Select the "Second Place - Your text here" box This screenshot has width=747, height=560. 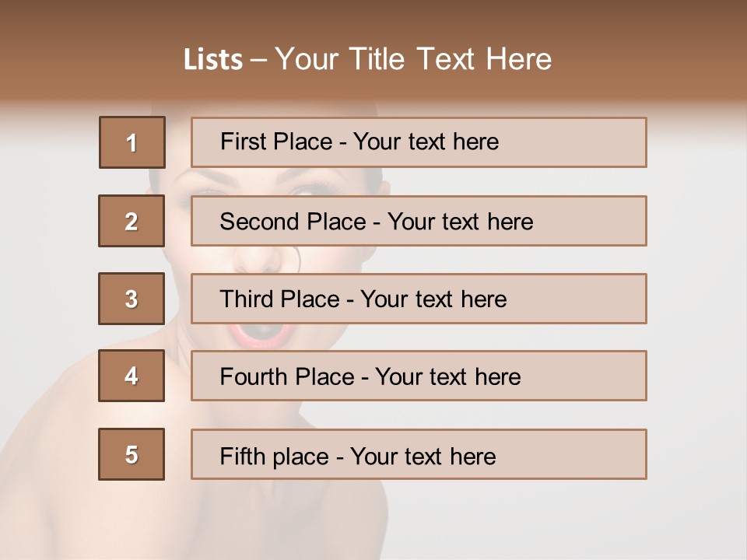(419, 221)
